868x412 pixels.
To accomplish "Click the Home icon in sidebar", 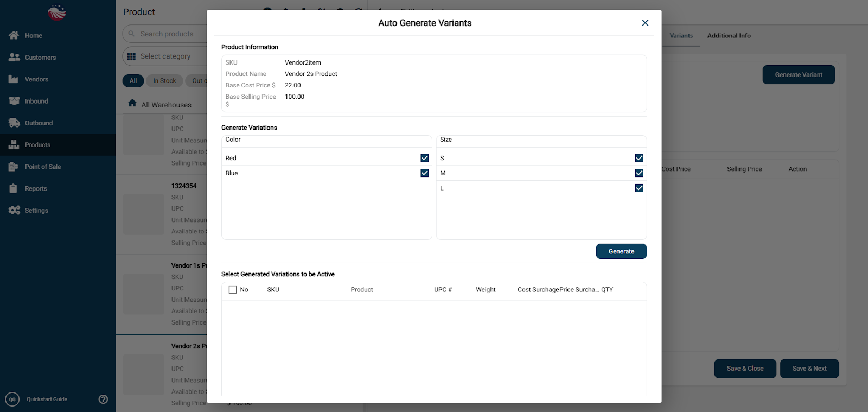I will 14,35.
